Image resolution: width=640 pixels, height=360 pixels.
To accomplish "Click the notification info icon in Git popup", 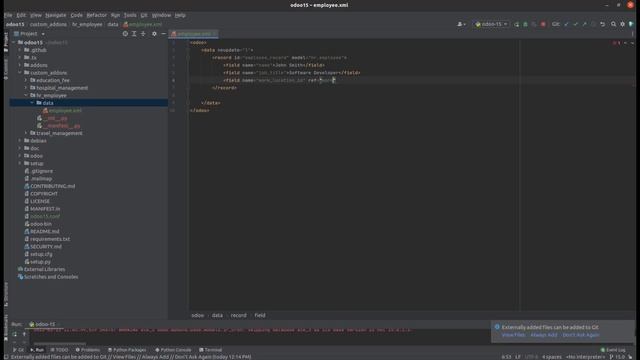I will pyautogui.click(x=497, y=327).
